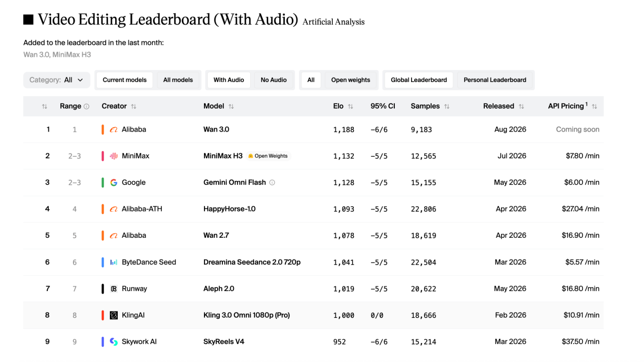Sort using the Model column sort arrows

pos(231,106)
